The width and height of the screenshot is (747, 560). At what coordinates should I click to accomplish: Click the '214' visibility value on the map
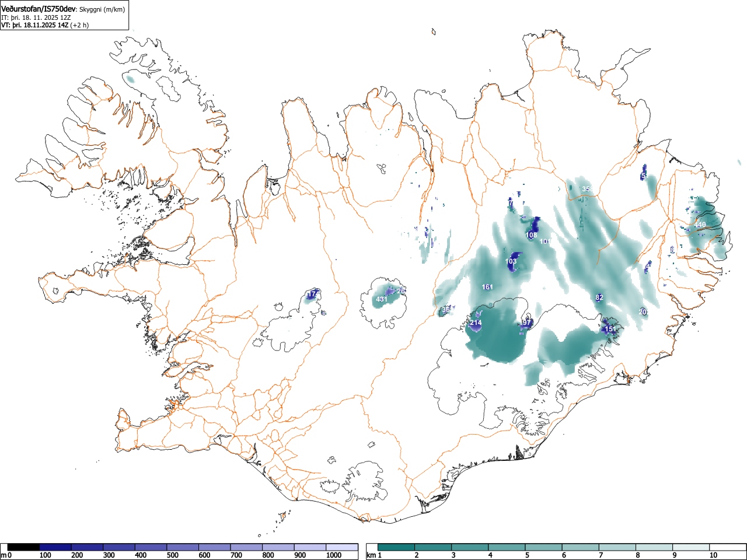(476, 323)
